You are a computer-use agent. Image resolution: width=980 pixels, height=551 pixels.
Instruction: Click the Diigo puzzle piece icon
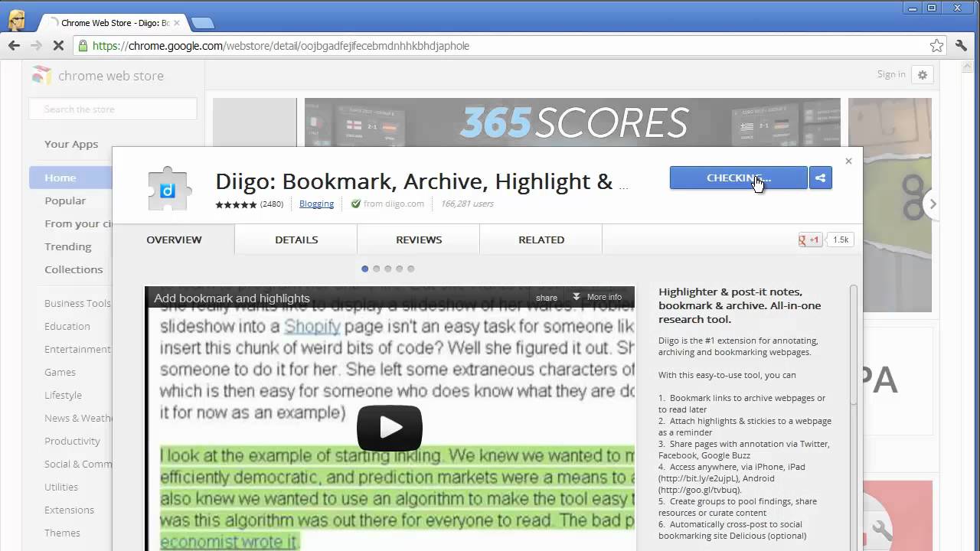tap(168, 188)
